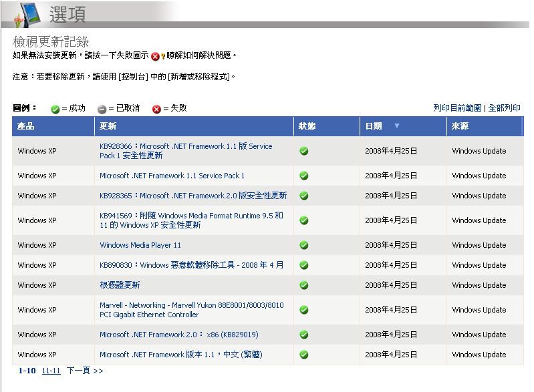The height and width of the screenshot is (392, 534).
Task: Open 列印目前範圍 print link
Action: (457, 108)
